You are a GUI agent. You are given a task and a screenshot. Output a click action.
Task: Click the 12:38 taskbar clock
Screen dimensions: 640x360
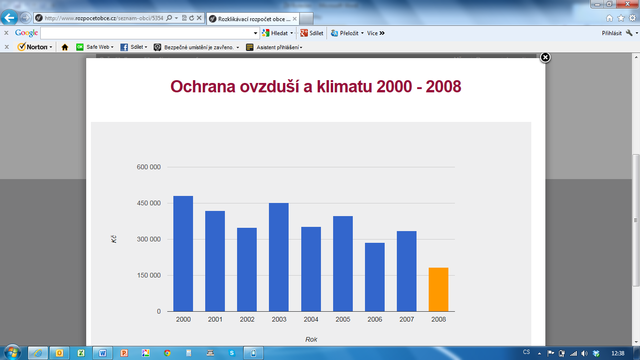618,353
